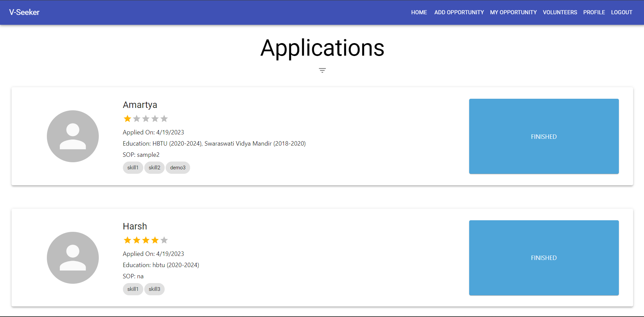644x317 pixels.
Task: Click FINISHED button on Harsh's card
Action: (544, 258)
